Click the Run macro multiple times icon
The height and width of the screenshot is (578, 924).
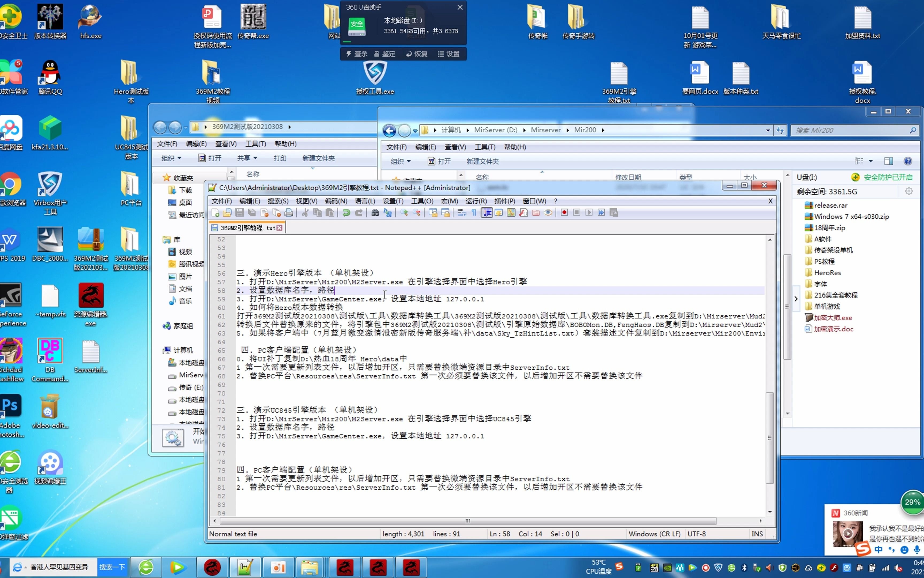coord(601,212)
